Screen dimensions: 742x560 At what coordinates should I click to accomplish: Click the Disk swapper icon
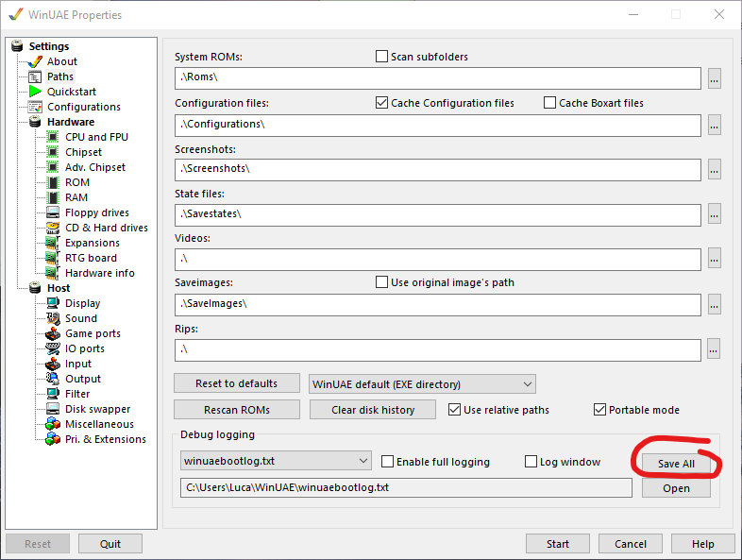pos(53,409)
